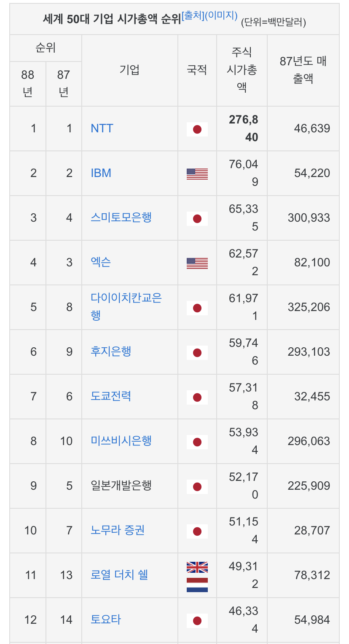Open the 다이이치칸교은행 link
Viewport: 349px width, 644px height.
[x=126, y=298]
